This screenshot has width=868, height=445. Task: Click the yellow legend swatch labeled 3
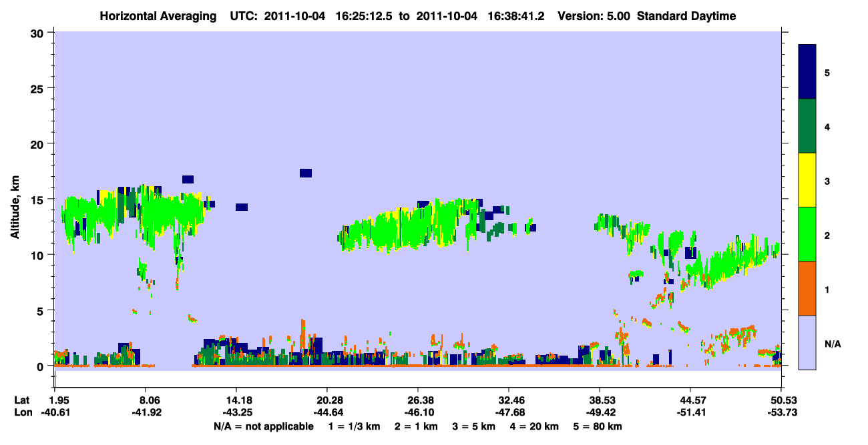click(807, 180)
